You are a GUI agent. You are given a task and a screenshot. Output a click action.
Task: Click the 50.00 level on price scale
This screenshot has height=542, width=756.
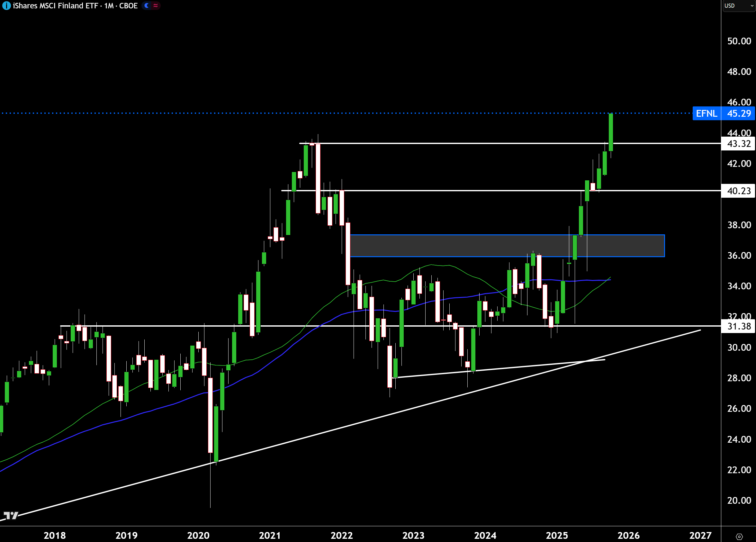(x=739, y=41)
